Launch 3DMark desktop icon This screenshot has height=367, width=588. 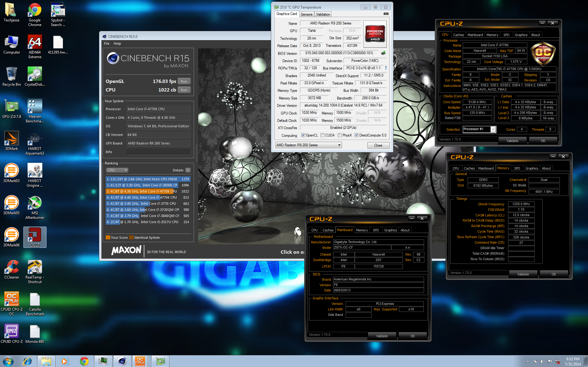12,141
